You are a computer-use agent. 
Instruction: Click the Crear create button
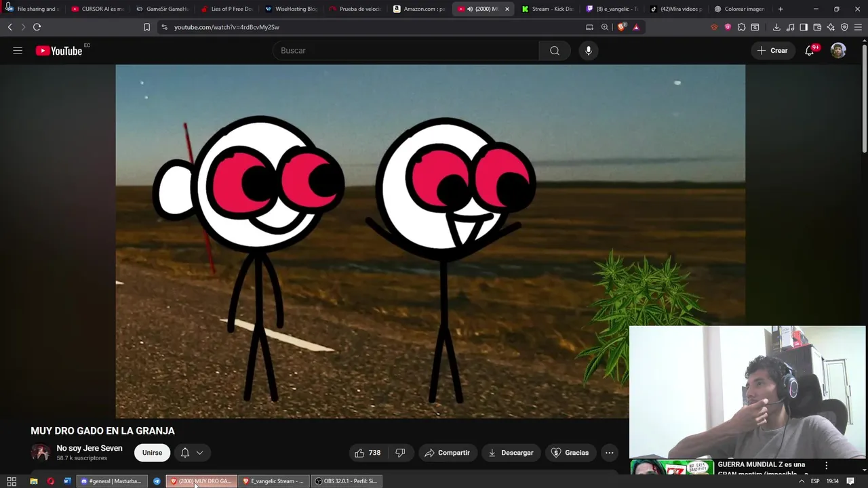tap(772, 51)
